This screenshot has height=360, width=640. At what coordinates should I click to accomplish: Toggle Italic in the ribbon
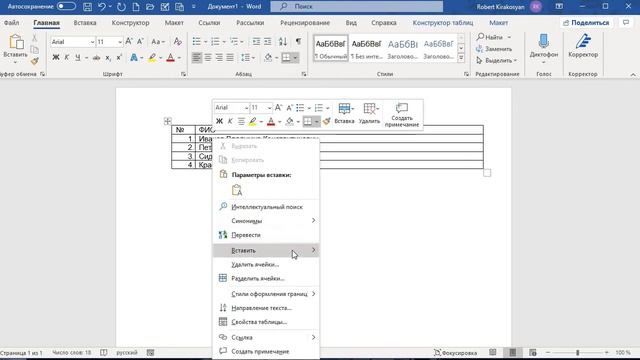67,58
